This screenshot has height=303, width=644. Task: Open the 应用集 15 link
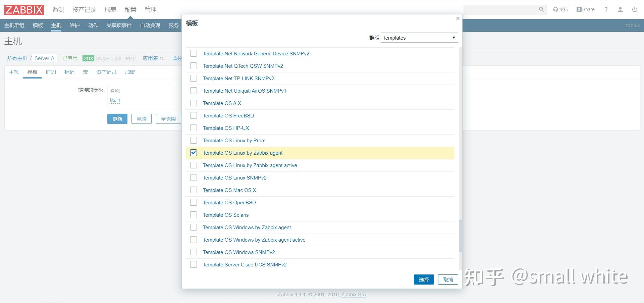pos(154,58)
